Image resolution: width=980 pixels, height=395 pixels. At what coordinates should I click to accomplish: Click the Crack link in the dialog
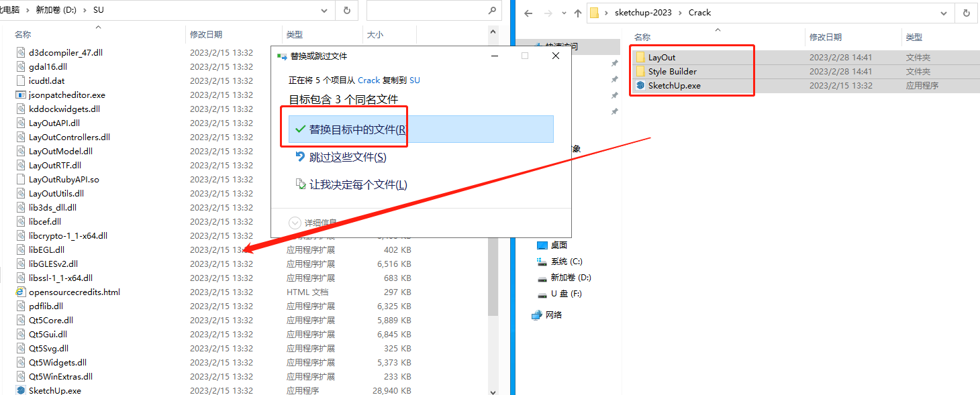click(369, 80)
